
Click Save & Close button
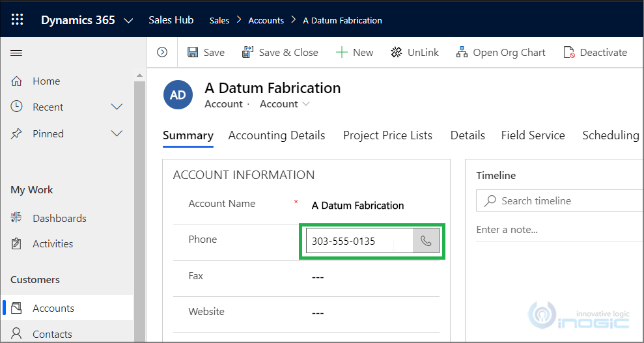[280, 53]
